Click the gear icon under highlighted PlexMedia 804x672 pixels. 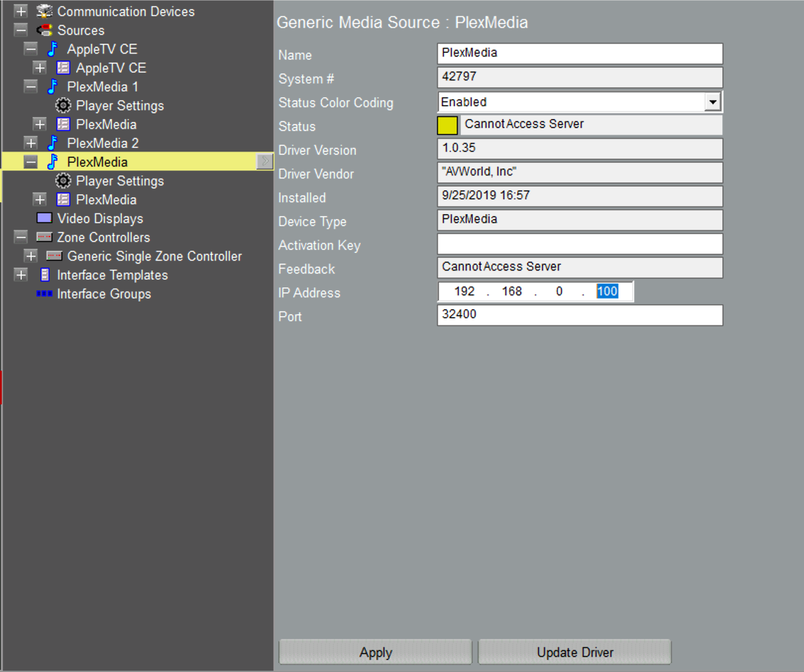(63, 181)
